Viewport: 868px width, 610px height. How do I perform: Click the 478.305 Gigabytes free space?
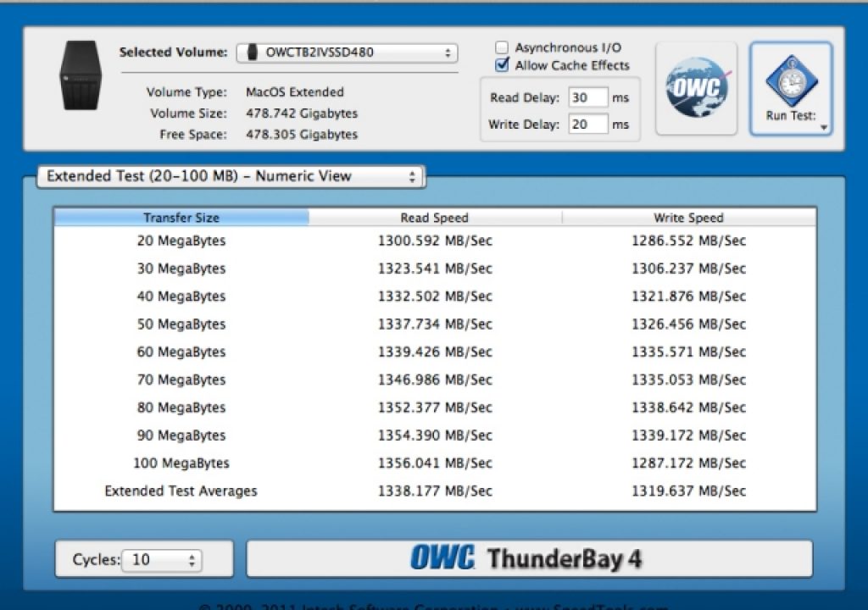(x=302, y=135)
